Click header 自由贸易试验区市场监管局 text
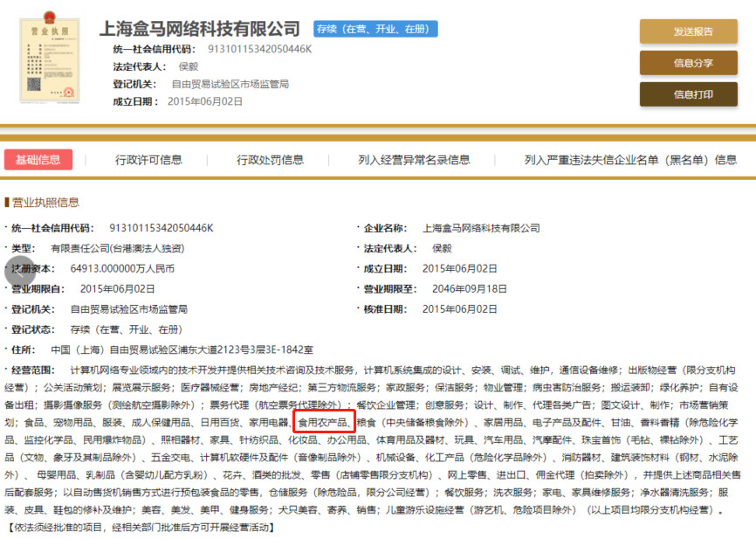This screenshot has width=756, height=539. (x=230, y=84)
